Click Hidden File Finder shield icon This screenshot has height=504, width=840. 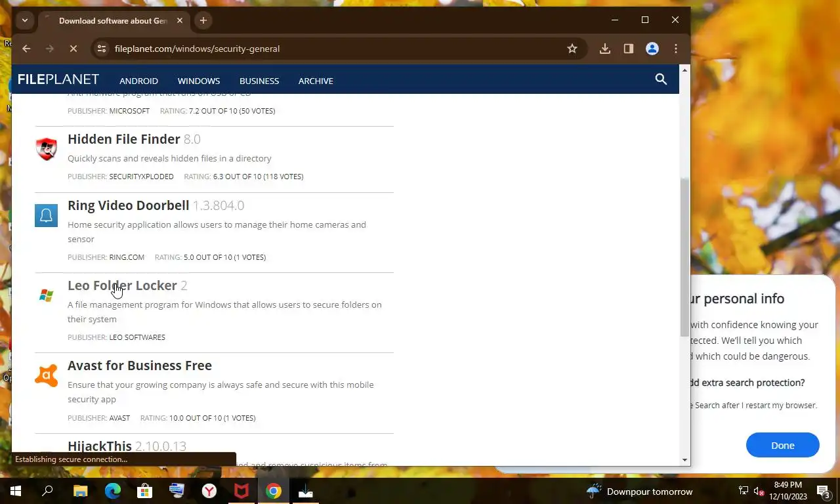[46, 149]
